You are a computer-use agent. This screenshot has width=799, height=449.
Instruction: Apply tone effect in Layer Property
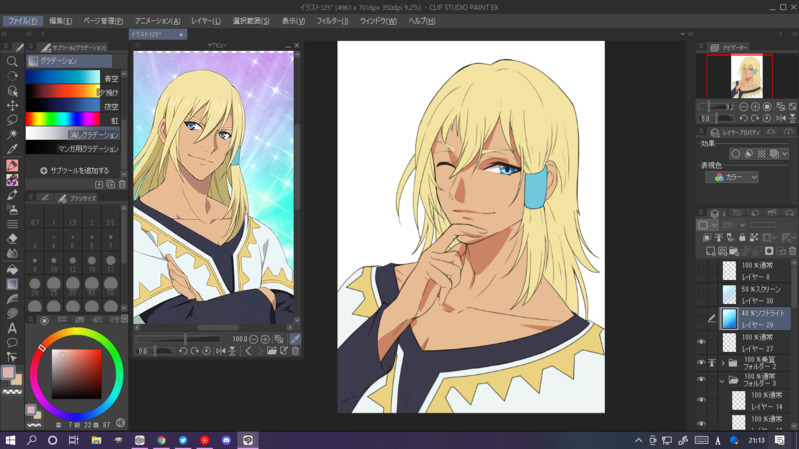pos(761,153)
